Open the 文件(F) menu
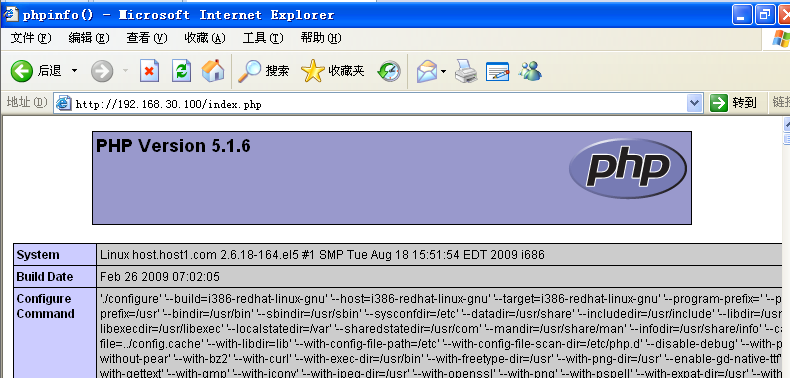Screen dimensions: 790x378 tap(31, 38)
